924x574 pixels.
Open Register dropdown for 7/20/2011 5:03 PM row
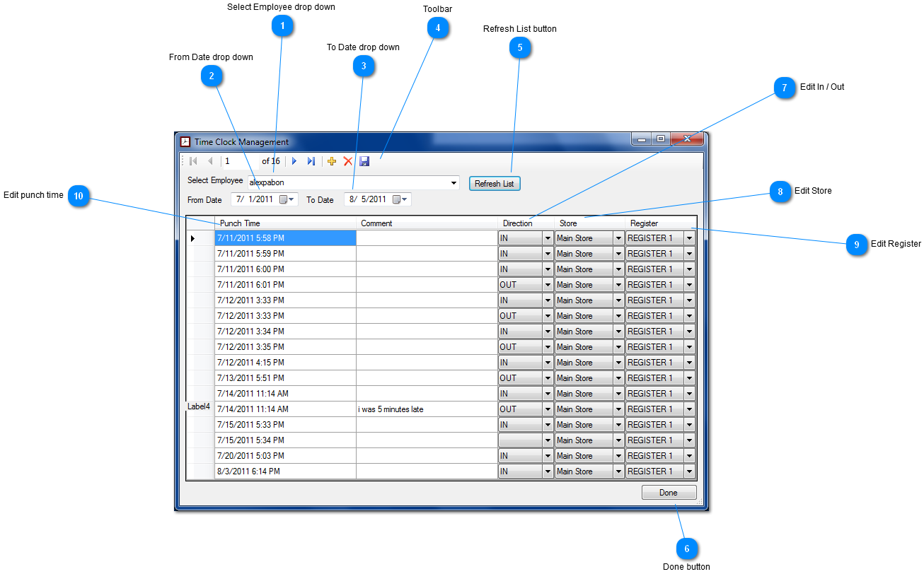coord(689,456)
